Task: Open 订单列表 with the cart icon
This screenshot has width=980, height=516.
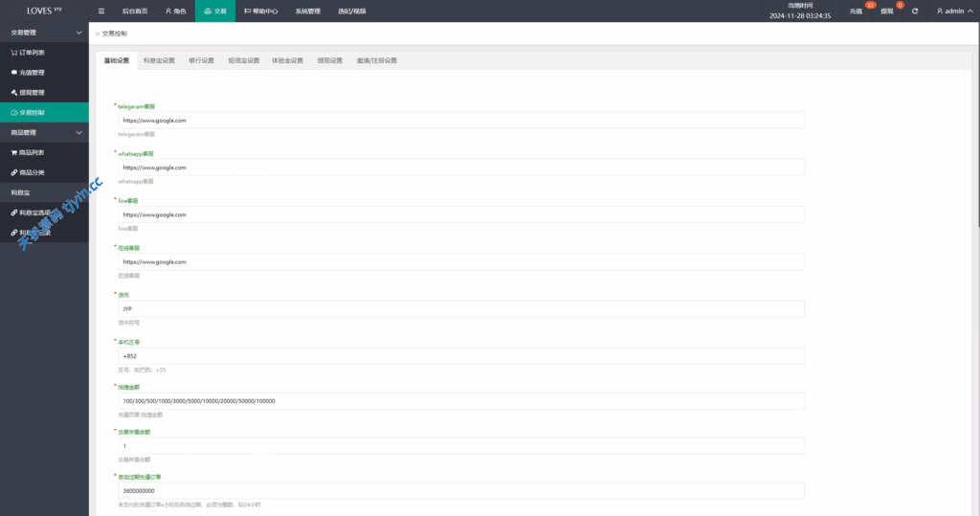Action: [27, 53]
